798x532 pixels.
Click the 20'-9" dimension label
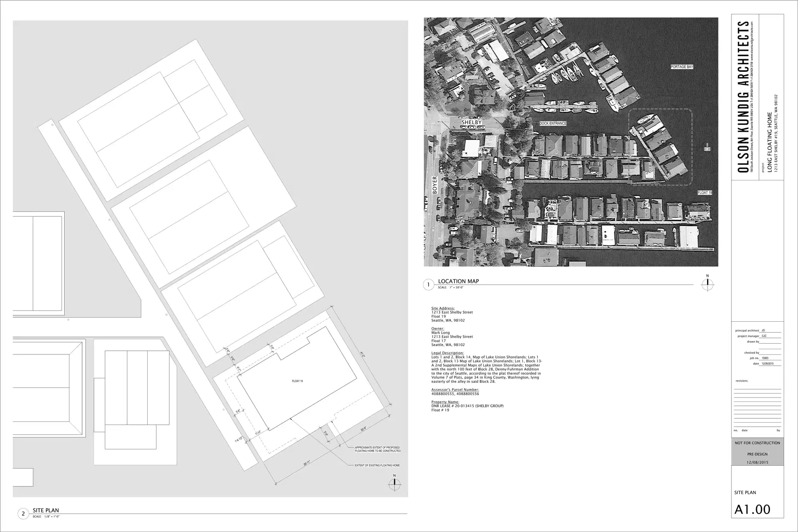[x=363, y=429]
